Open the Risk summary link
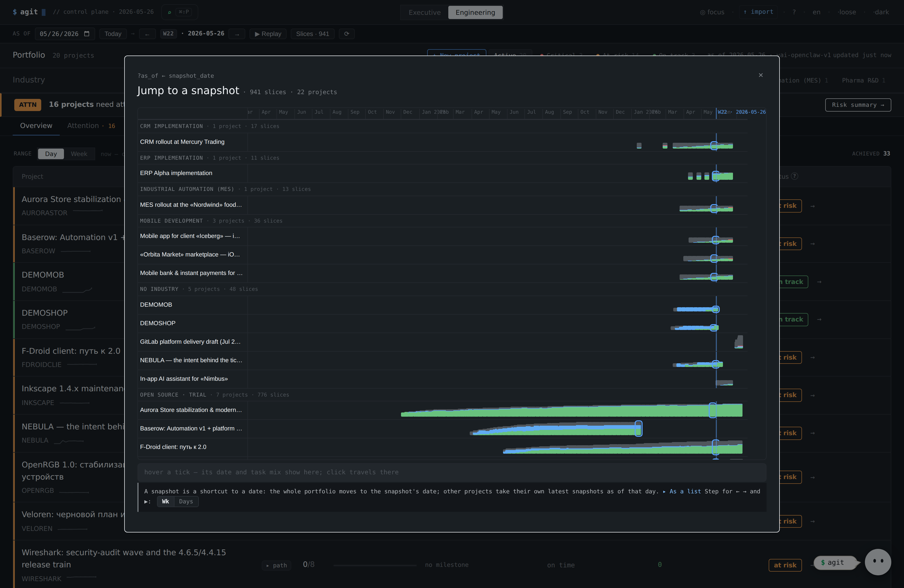 [858, 105]
